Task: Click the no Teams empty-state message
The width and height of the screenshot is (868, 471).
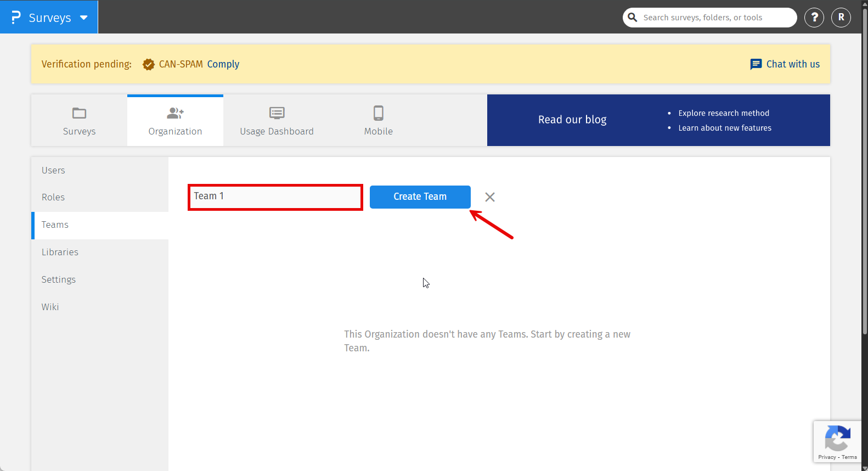Action: [x=487, y=341]
